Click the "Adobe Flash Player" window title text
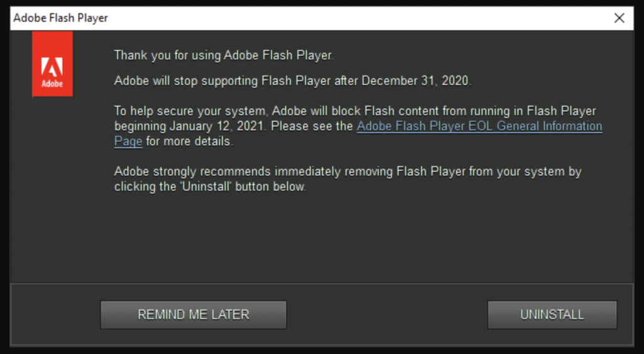 pyautogui.click(x=60, y=18)
